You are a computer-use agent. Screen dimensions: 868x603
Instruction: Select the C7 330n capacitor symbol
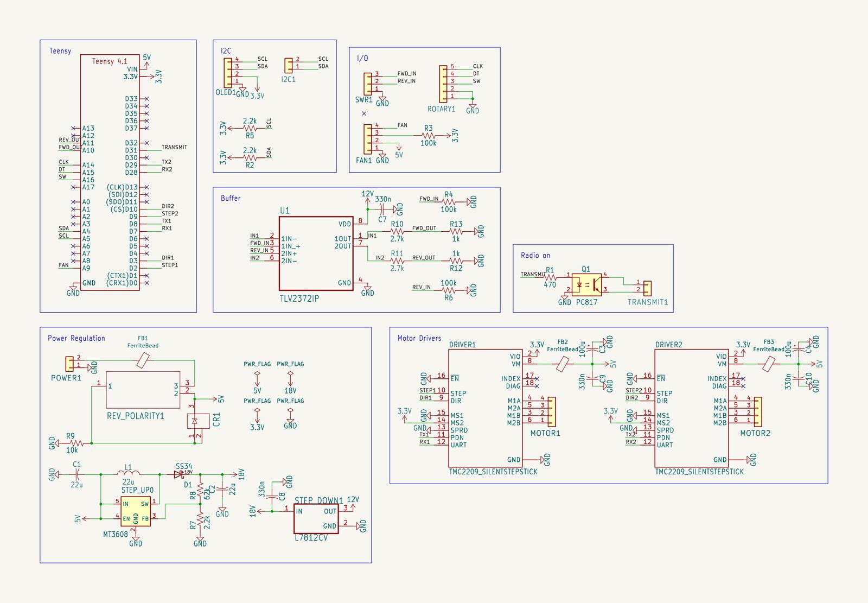point(382,209)
